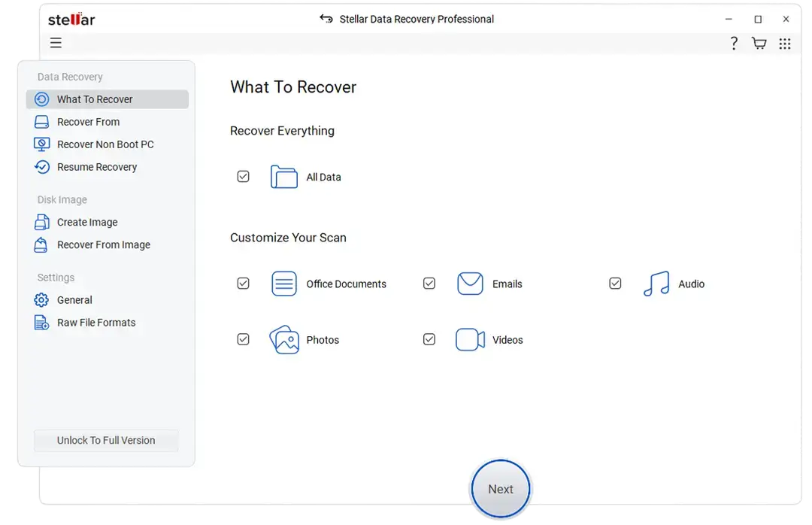The width and height of the screenshot is (812, 525).
Task: Toggle the Office Documents checkbox
Action: 243,284
